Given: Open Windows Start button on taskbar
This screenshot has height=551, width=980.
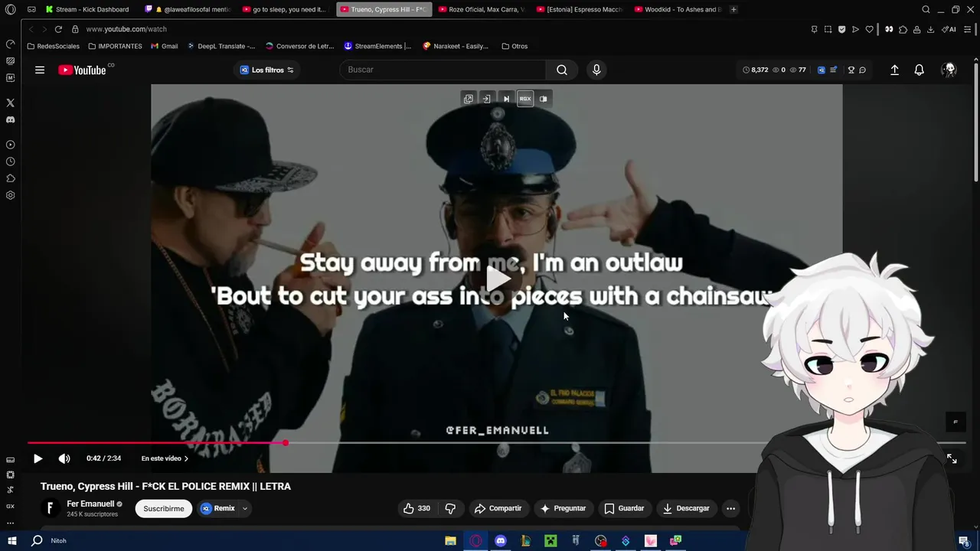Looking at the screenshot, I should [12, 540].
